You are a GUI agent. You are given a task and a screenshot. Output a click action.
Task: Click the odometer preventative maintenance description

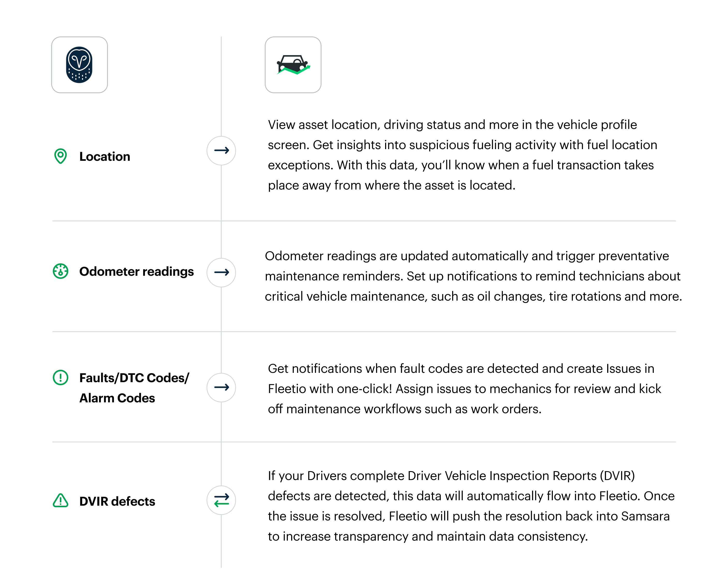pyautogui.click(x=473, y=276)
